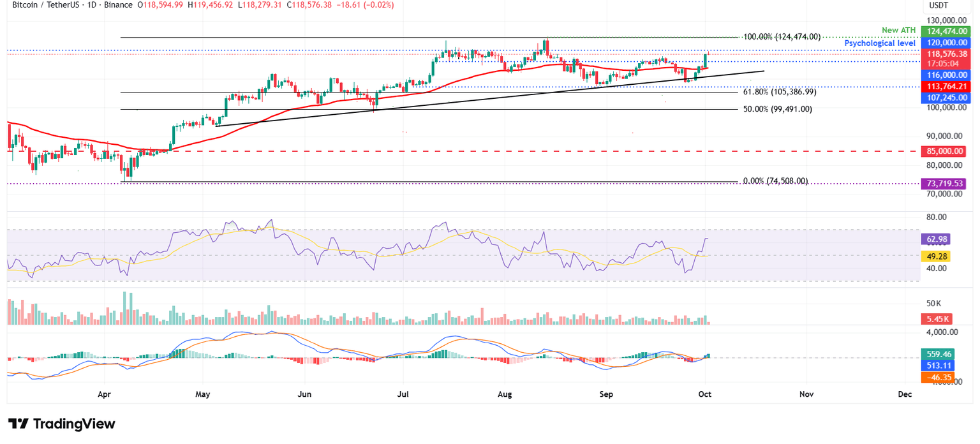Screen dimensions: 980x444
Task: Click the blue Psychological level label
Action: pos(880,43)
